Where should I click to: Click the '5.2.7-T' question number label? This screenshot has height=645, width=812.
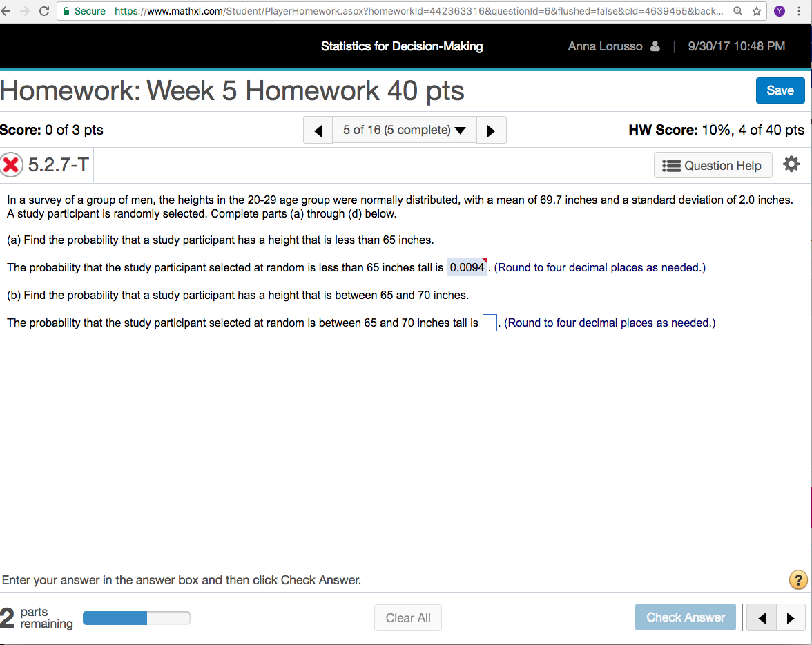click(x=59, y=165)
